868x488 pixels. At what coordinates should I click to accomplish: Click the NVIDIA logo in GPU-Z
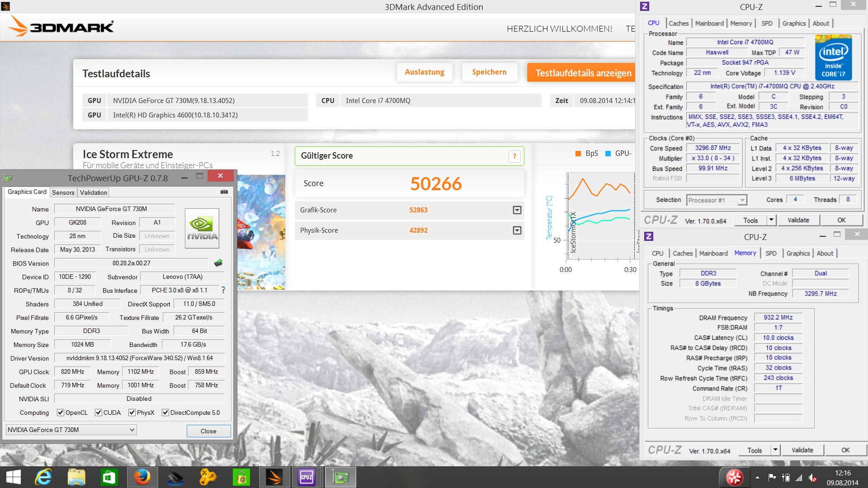coord(202,228)
